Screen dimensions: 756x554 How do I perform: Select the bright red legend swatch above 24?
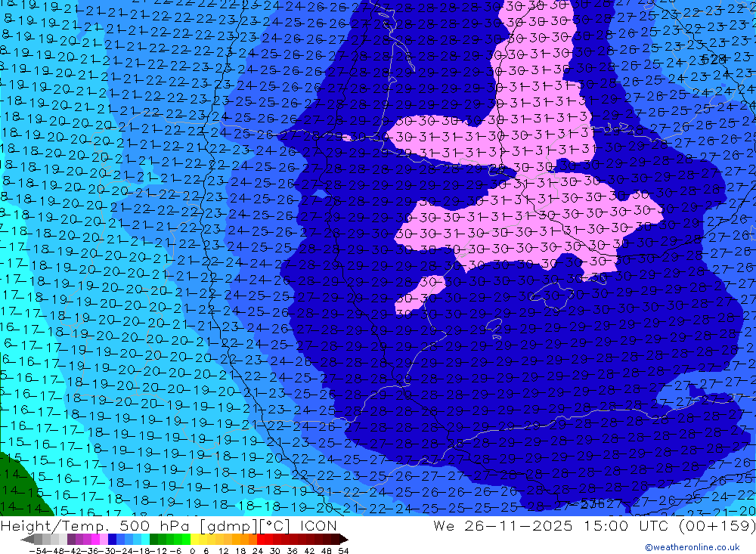click(261, 539)
